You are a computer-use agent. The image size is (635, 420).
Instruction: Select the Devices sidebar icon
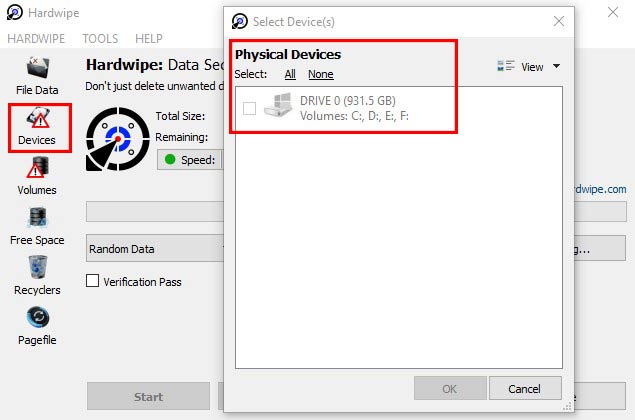click(x=37, y=126)
